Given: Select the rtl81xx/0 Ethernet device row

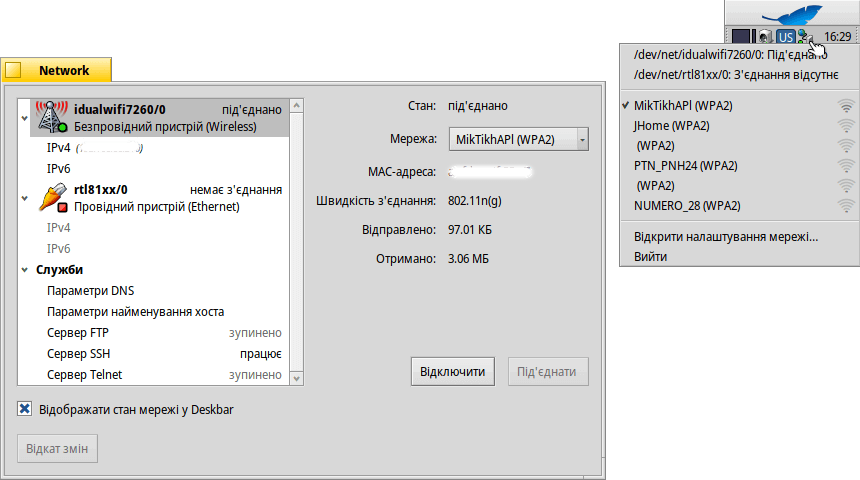Looking at the screenshot, I should [159, 198].
